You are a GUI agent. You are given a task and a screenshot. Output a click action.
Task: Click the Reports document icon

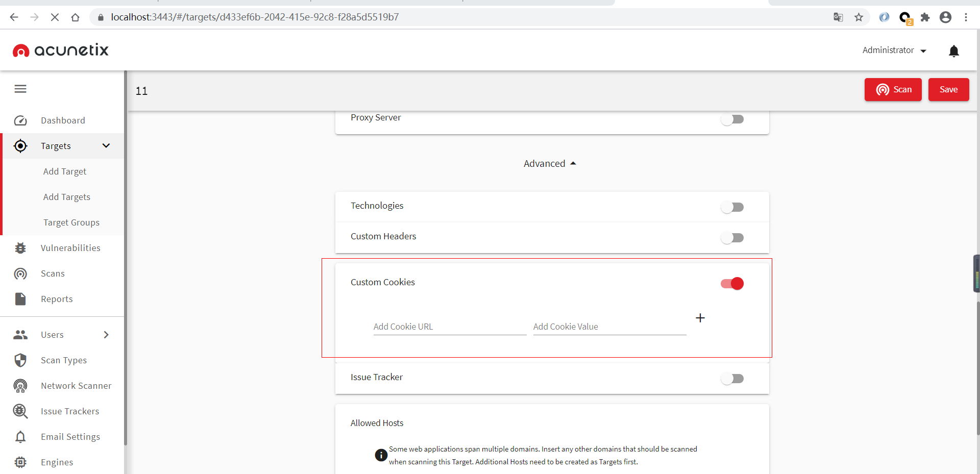[x=20, y=299]
